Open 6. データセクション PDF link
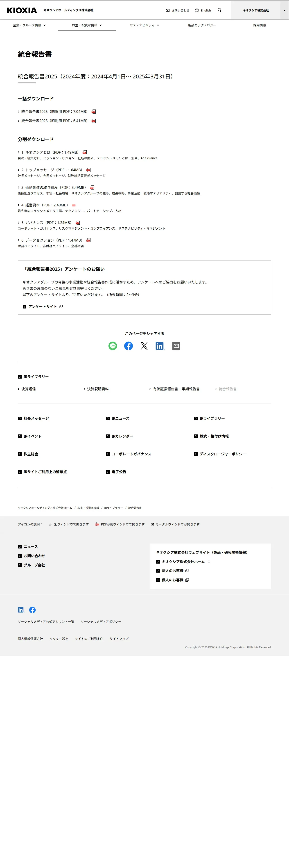 point(52,240)
